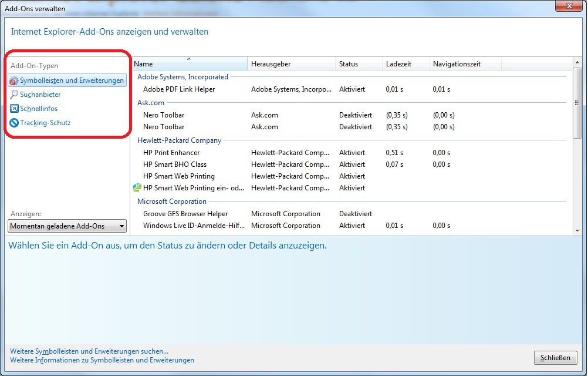Sort by the Status column header
The width and height of the screenshot is (588, 376).
pos(359,64)
